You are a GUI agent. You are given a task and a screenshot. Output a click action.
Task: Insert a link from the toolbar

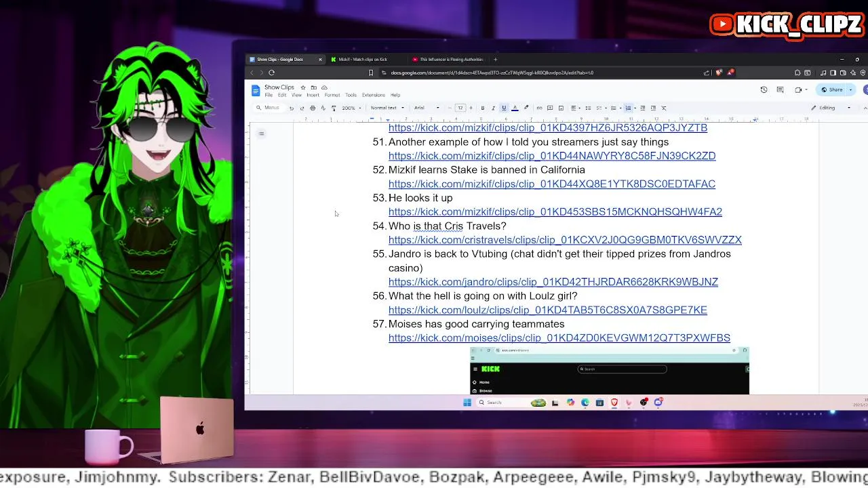(x=539, y=108)
